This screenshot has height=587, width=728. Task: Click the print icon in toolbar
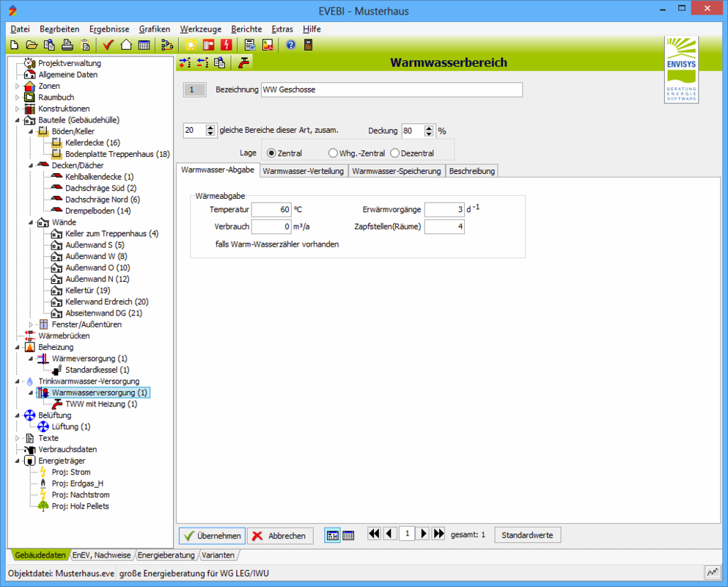tap(67, 45)
